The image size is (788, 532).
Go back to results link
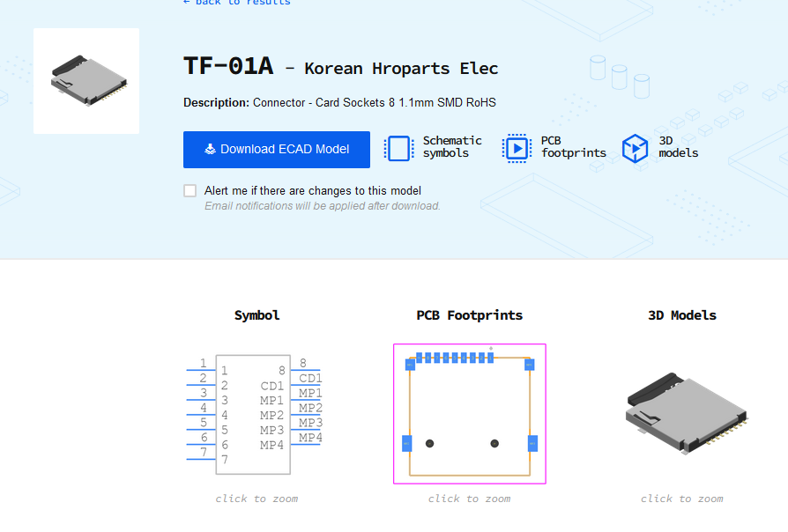point(237,3)
